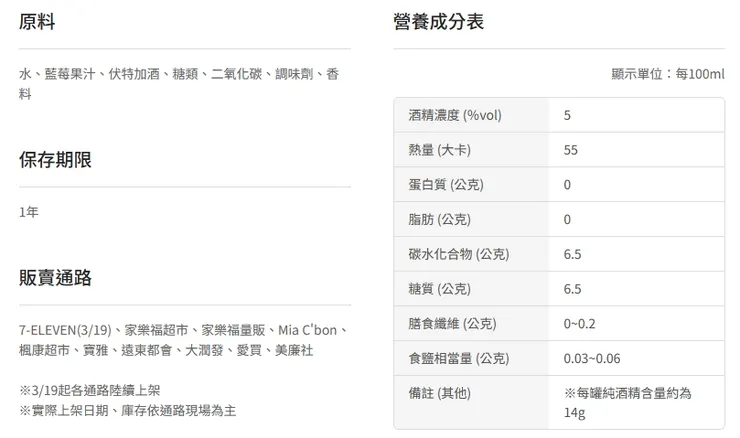This screenshot has width=740, height=438.
Task: Click the 備註 (其他) row label
Action: click(439, 393)
